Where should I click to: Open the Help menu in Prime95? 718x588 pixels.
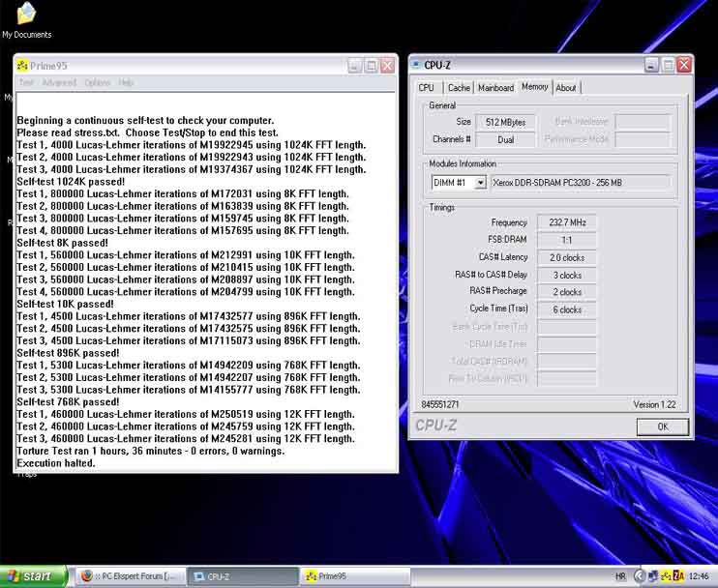pyautogui.click(x=126, y=83)
